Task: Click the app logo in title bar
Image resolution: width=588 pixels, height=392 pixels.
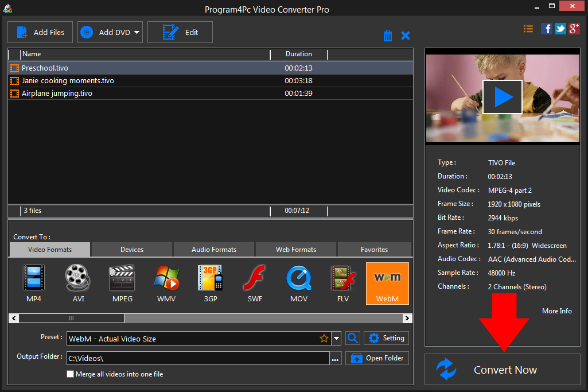Action: point(7,8)
